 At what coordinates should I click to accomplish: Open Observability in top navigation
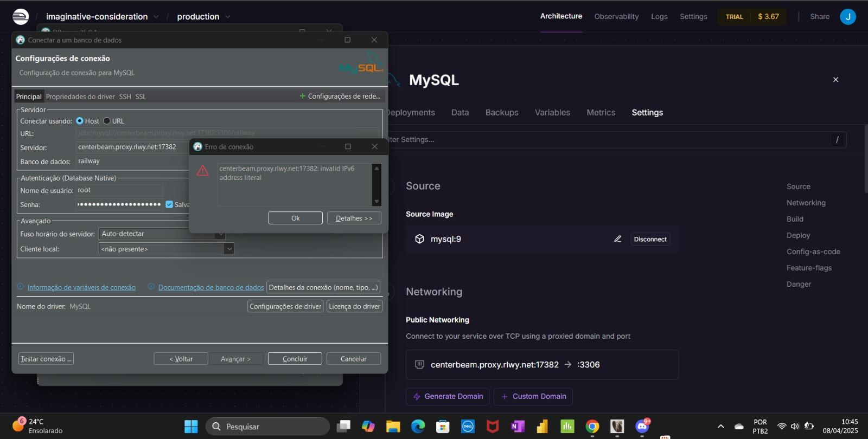[x=616, y=17]
